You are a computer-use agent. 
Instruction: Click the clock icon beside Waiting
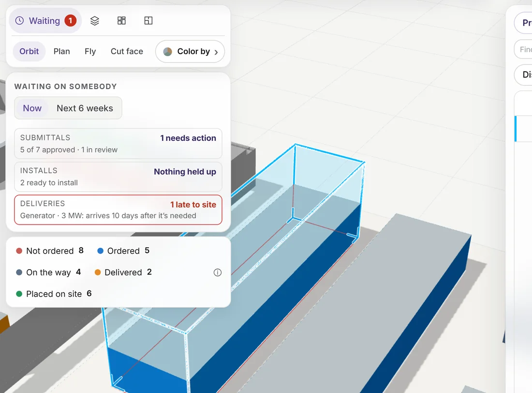20,21
